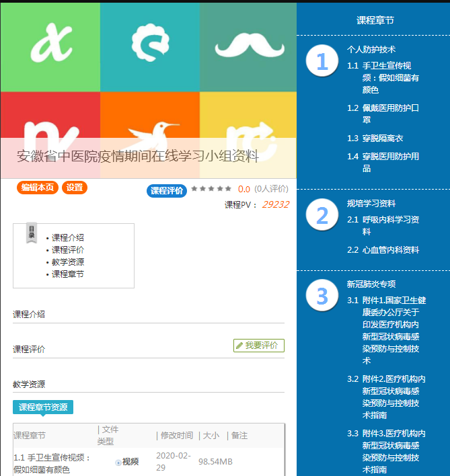450x476 pixels.
Task: Click the teal swirl icon tile
Action: pyautogui.click(x=149, y=46)
